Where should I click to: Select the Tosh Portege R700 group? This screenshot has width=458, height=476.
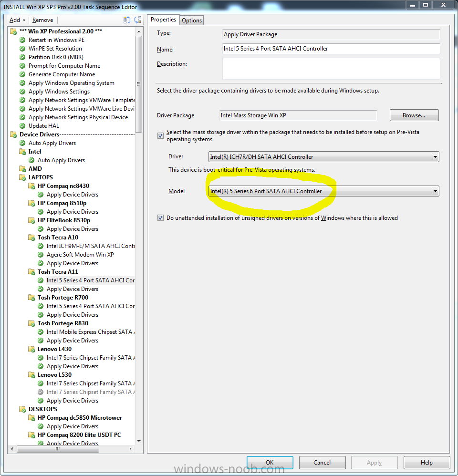coord(63,298)
